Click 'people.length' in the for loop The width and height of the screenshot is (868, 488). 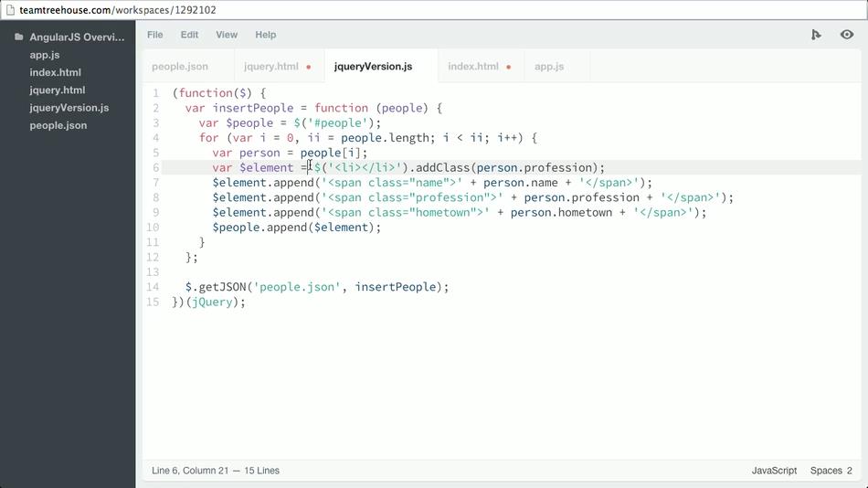click(385, 138)
